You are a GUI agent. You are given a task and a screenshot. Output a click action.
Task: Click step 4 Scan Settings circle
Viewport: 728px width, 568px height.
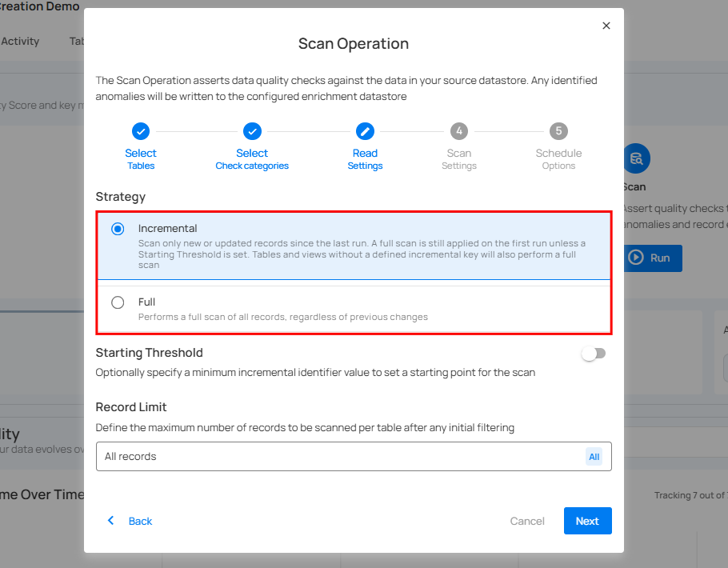459,131
